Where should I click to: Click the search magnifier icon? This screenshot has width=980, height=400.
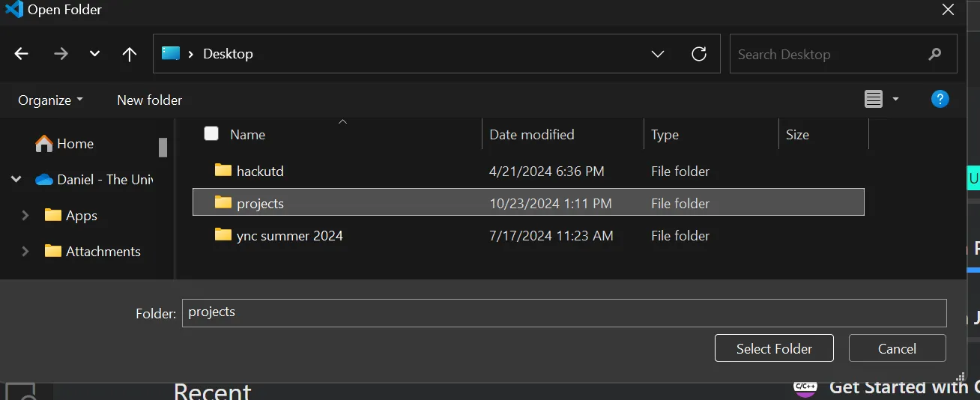(934, 54)
